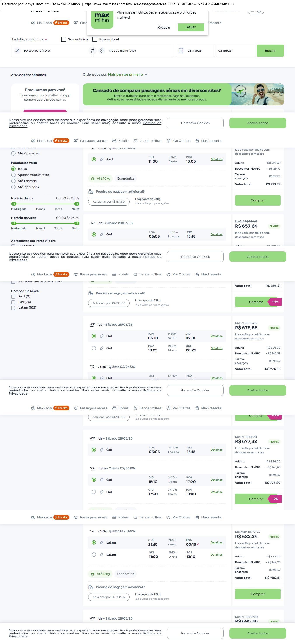Click Ativar to enable notifications
295x644 pixels.
coord(191,27)
